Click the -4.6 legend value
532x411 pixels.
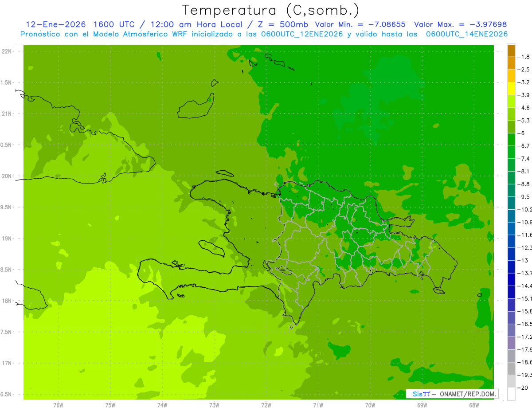coord(524,108)
